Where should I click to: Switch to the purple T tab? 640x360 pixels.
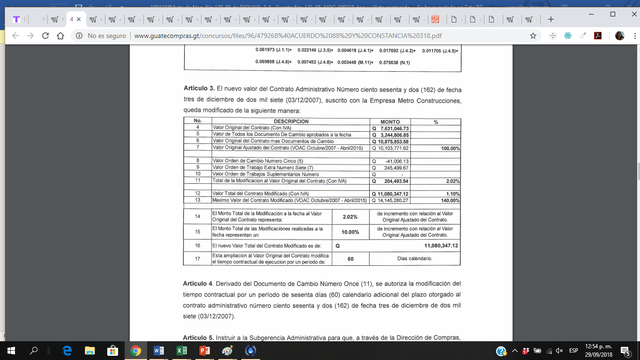(x=16, y=19)
